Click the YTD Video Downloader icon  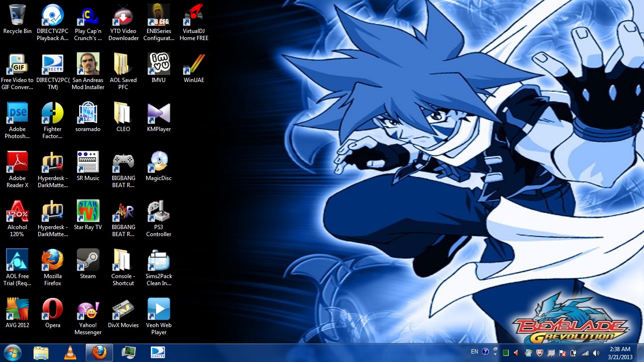click(x=124, y=23)
